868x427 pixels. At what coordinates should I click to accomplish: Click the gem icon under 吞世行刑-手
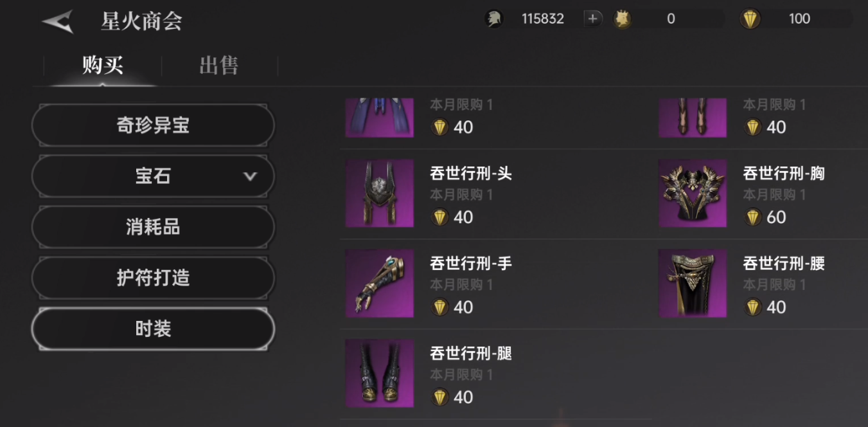click(x=439, y=307)
